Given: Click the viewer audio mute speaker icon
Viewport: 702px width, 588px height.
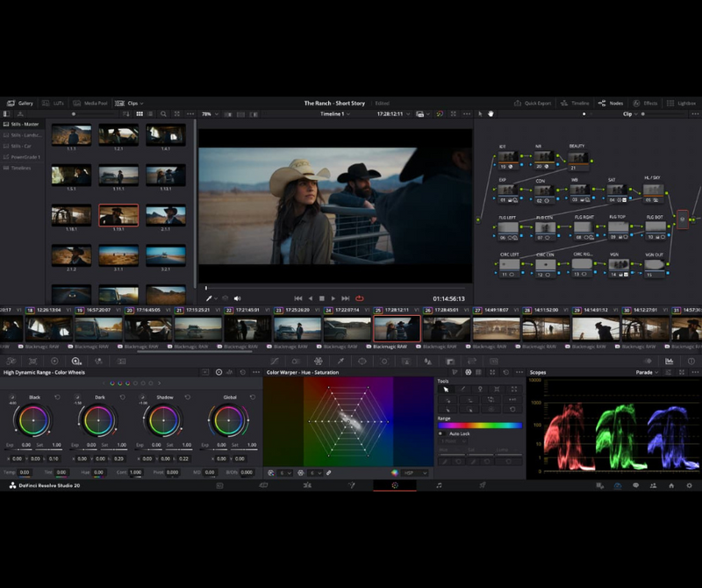Looking at the screenshot, I should point(237,298).
